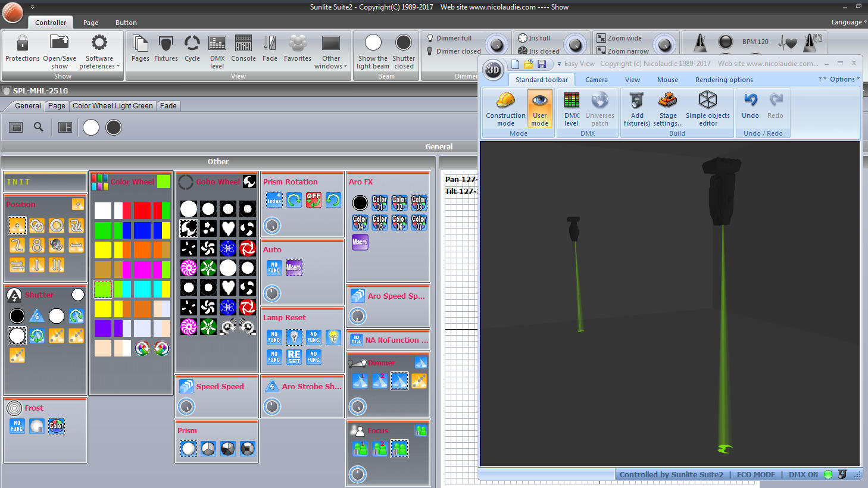Click the RESET button in Lamp Reset
The height and width of the screenshot is (488, 868).
click(x=294, y=356)
